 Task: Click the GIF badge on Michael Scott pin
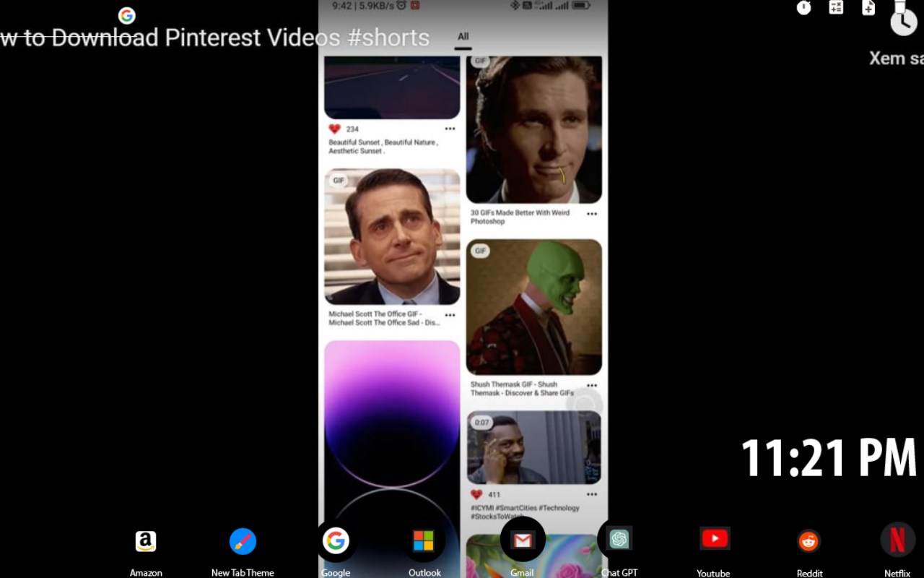click(339, 181)
